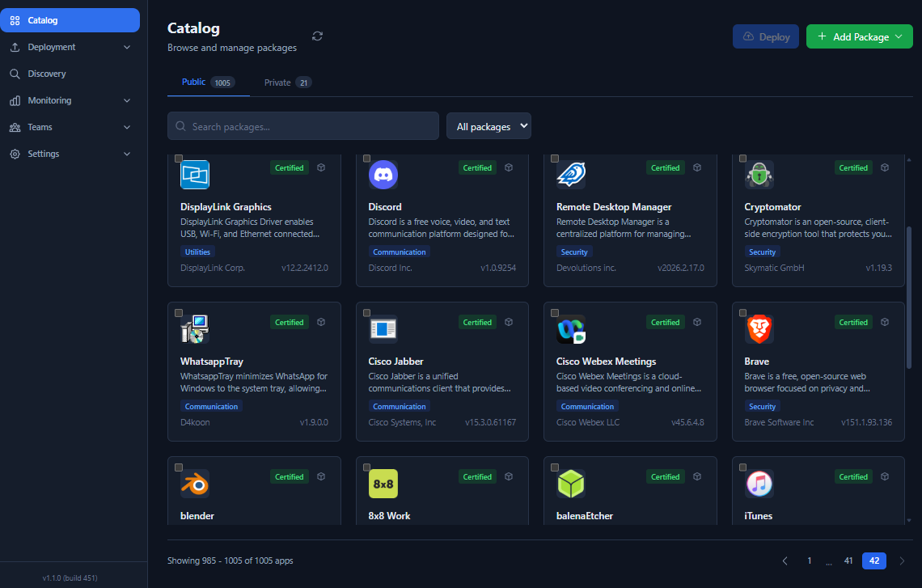This screenshot has width=922, height=588.
Task: Check the Remote Desktop Manager checkbox
Action: pyautogui.click(x=555, y=159)
